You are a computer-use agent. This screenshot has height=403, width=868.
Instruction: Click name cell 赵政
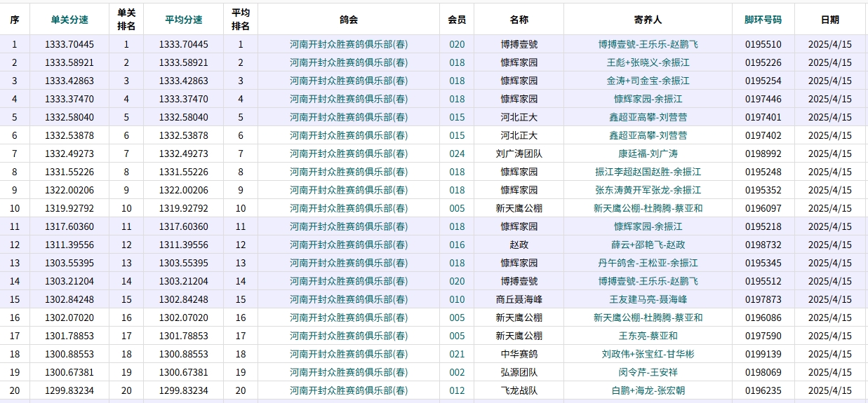pyautogui.click(x=519, y=245)
